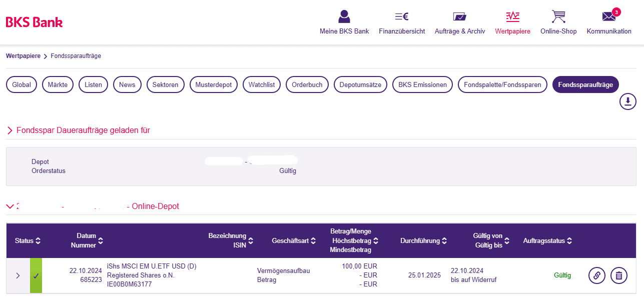This screenshot has height=304, width=644.
Task: Click notification badge showing 3
Action: [x=616, y=12]
